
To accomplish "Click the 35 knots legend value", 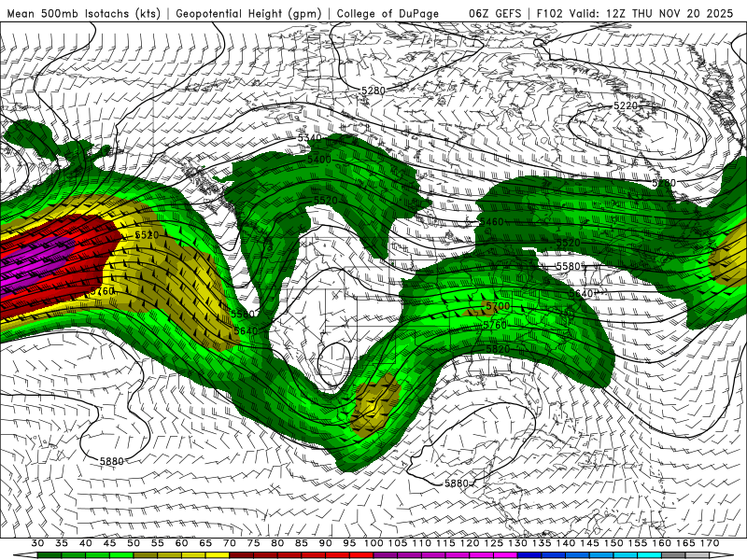I will (62, 543).
